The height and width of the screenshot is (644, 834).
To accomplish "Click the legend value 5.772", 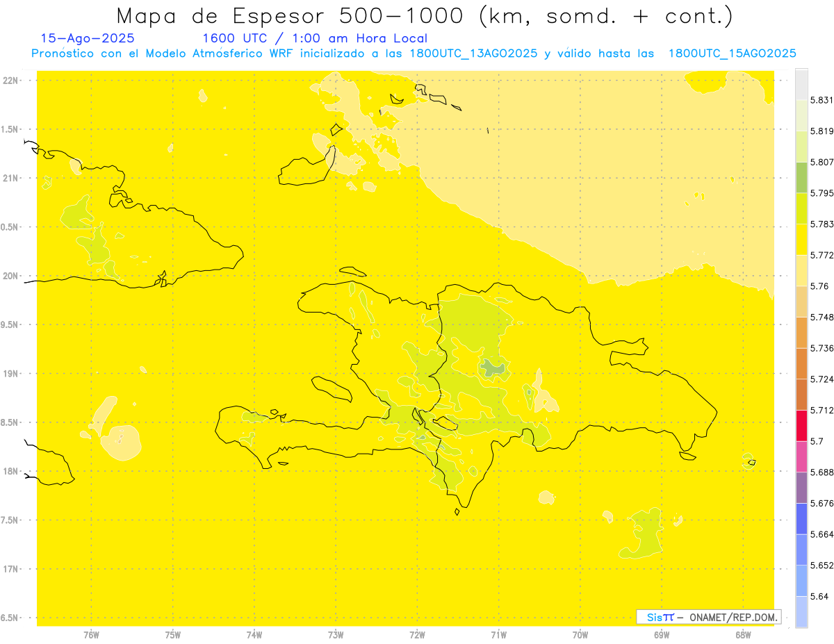I will coord(822,255).
